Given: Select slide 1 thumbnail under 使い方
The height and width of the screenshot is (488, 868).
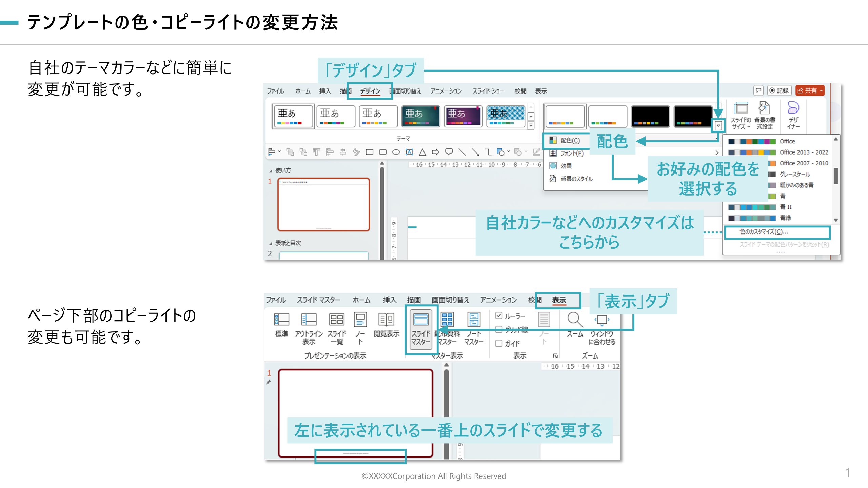Looking at the screenshot, I should (323, 204).
